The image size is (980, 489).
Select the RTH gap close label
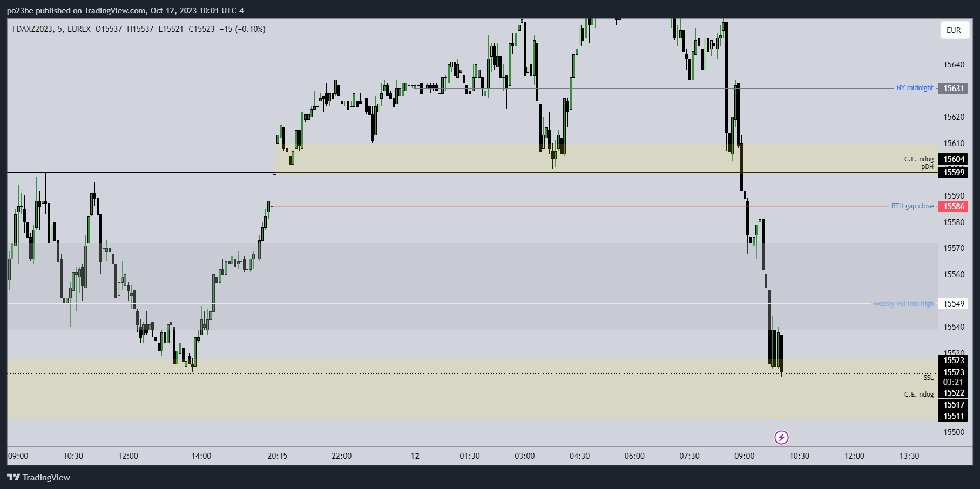pos(912,206)
